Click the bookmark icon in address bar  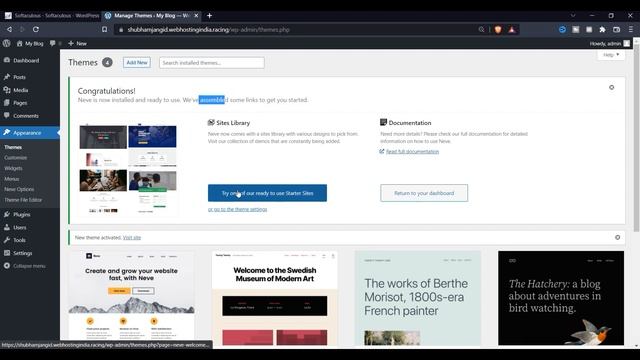coord(104,29)
